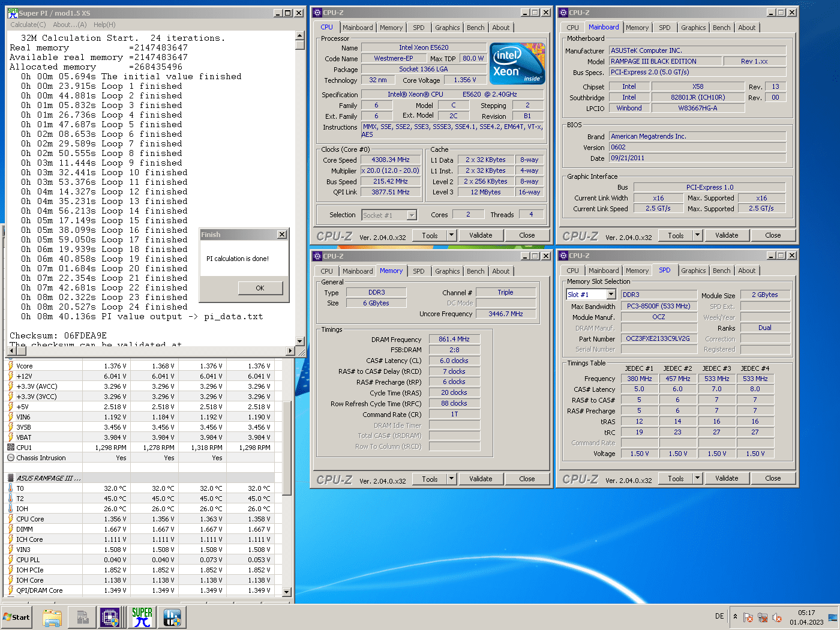Click the +12V voltage sensor icon

11,376
